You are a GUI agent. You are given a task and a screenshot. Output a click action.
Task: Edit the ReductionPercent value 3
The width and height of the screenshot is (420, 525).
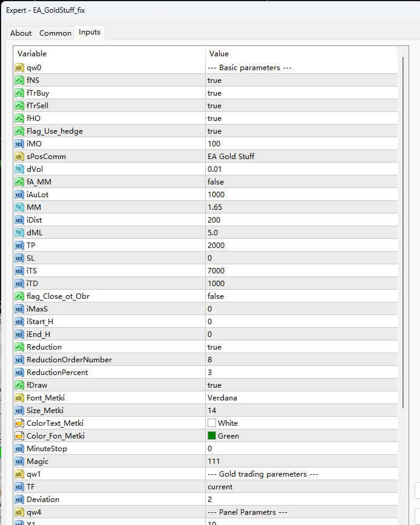[x=301, y=373]
